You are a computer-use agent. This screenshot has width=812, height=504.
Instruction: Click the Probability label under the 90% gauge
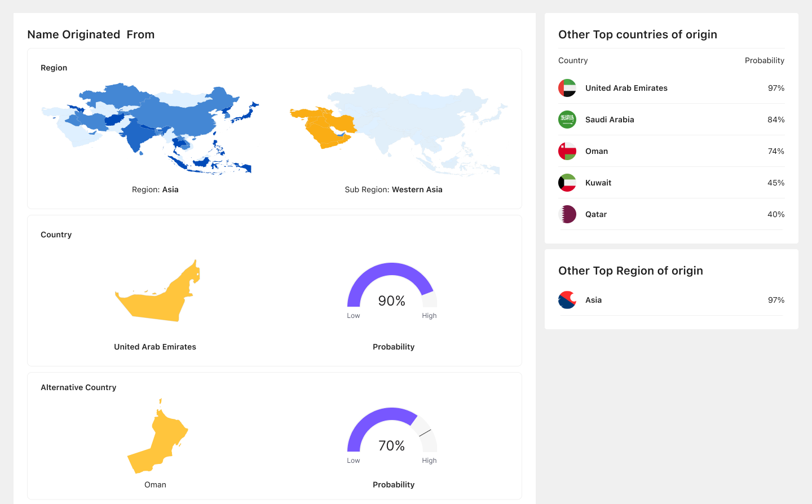pos(394,347)
